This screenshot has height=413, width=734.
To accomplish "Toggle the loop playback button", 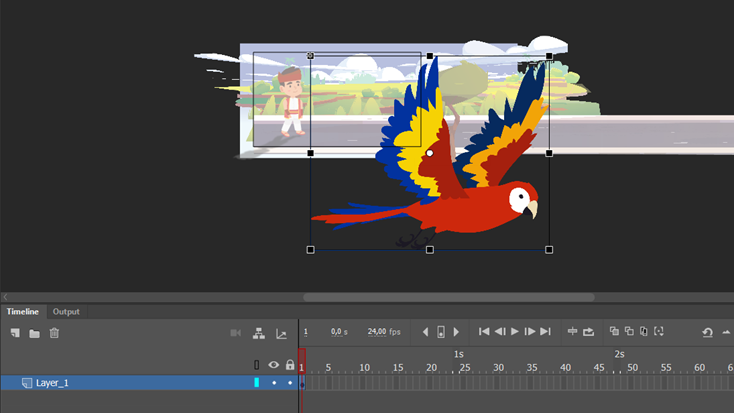I will [x=588, y=332].
